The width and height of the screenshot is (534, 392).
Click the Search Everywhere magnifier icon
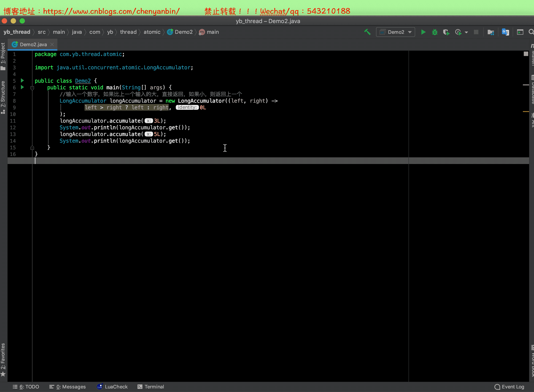[531, 32]
